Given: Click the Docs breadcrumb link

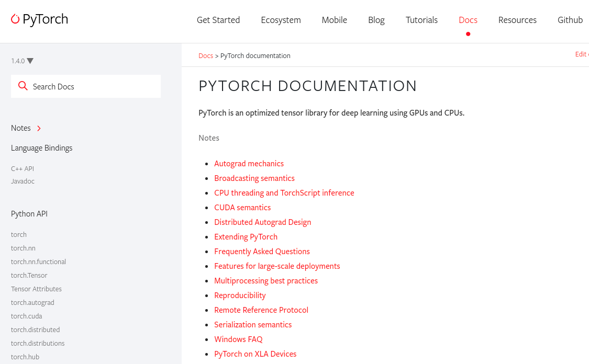Looking at the screenshot, I should click(x=205, y=55).
